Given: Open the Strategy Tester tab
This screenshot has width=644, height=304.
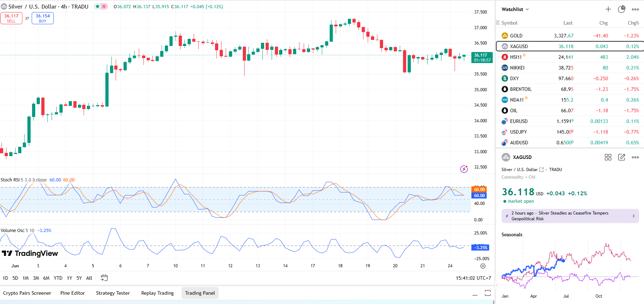Looking at the screenshot, I should [113, 293].
